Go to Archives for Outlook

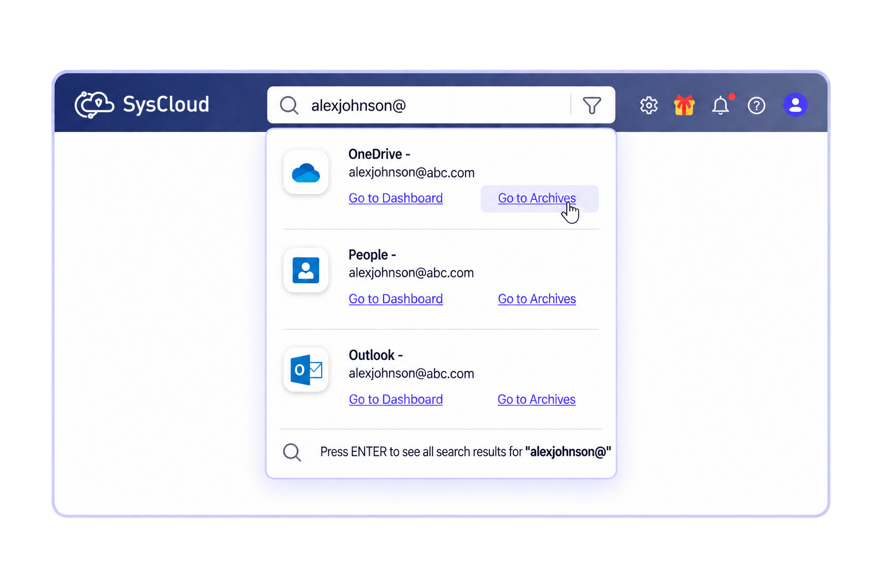pos(536,400)
